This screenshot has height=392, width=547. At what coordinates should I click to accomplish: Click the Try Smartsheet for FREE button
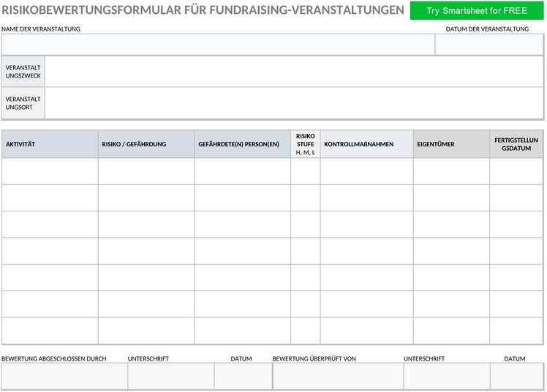tap(477, 10)
